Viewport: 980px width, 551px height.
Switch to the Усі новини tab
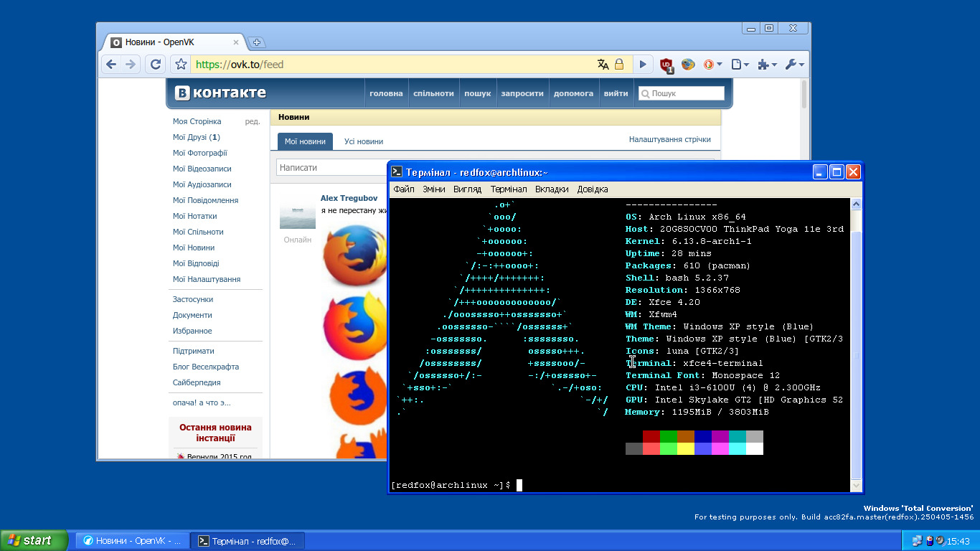click(x=364, y=141)
